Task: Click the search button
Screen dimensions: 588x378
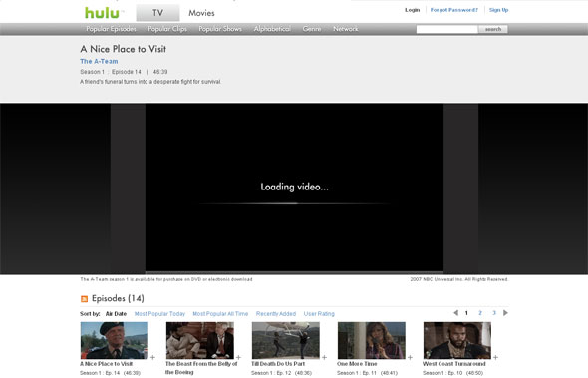Action: tap(493, 29)
